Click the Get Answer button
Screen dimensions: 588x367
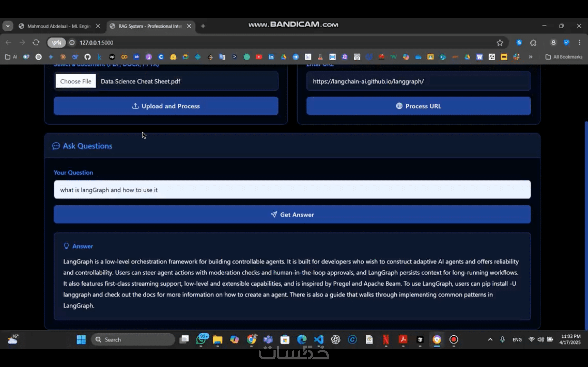click(292, 214)
